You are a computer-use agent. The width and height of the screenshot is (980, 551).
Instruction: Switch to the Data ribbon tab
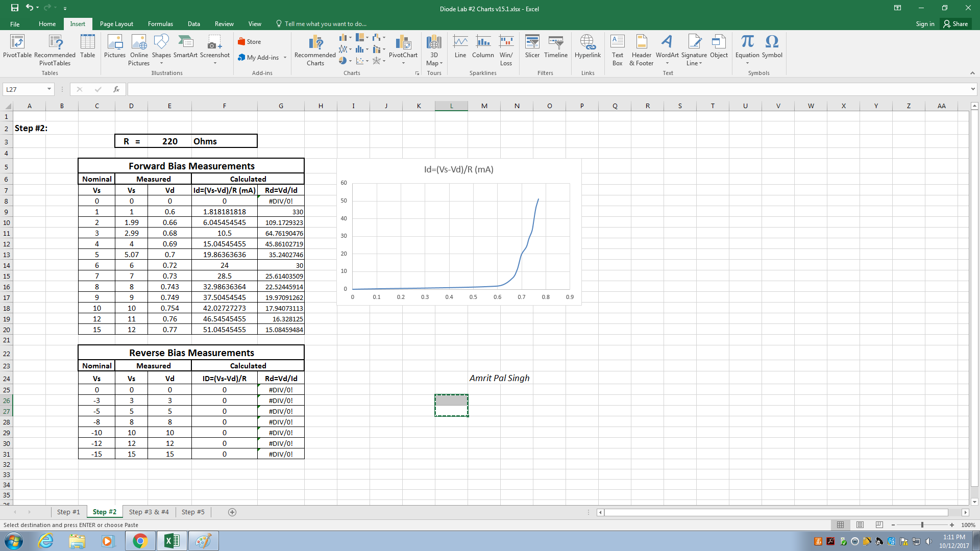coord(193,24)
